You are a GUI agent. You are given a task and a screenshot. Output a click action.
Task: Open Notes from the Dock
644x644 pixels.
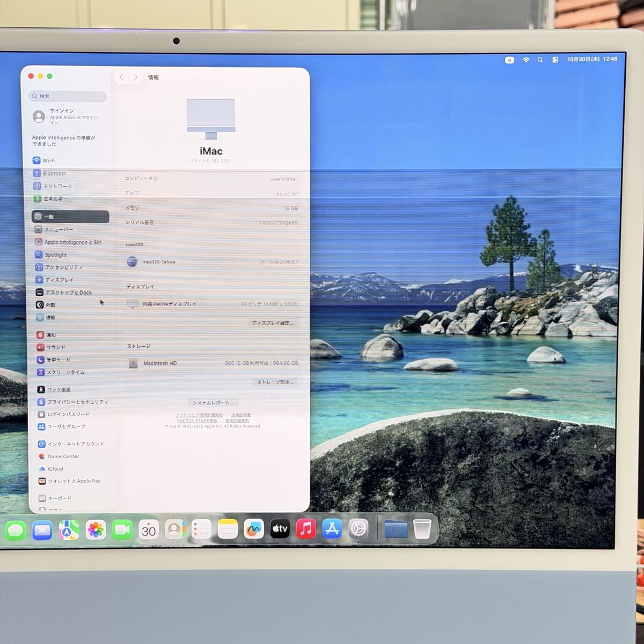[x=228, y=530]
